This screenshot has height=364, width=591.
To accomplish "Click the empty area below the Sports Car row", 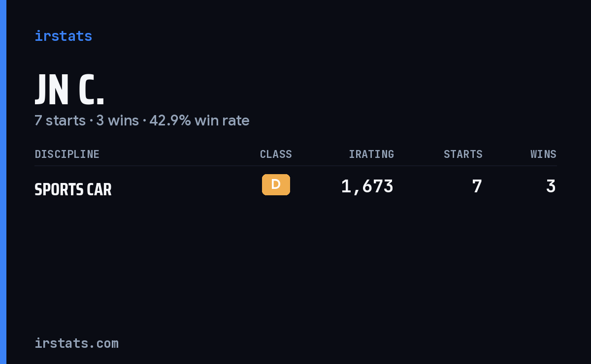I will (x=295, y=266).
